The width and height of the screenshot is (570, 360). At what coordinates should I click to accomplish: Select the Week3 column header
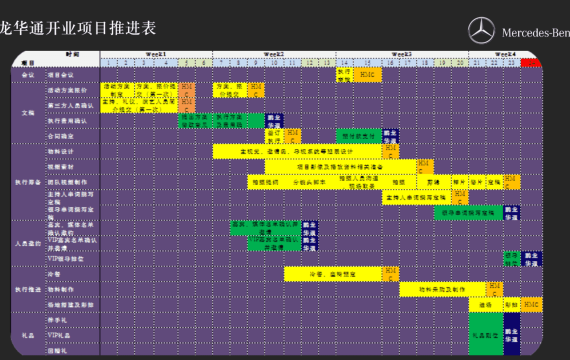(402, 54)
